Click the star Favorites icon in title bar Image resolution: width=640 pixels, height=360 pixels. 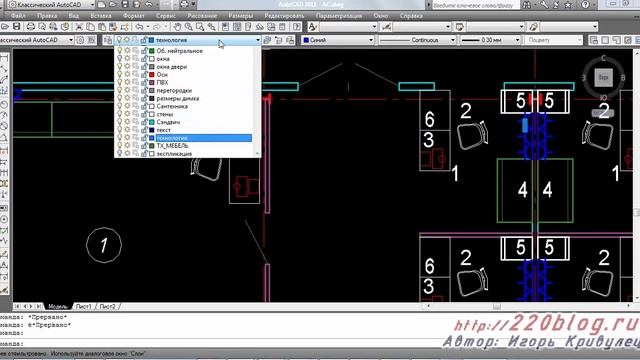pos(568,5)
